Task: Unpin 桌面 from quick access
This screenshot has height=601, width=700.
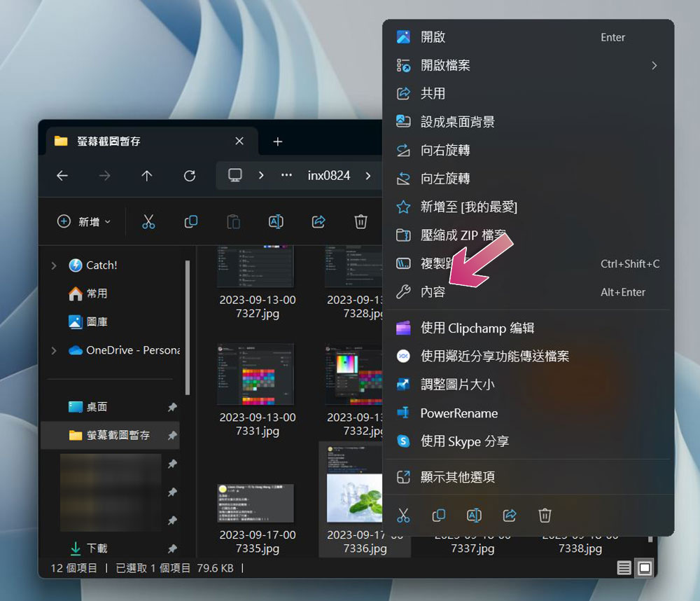Action: (x=172, y=407)
